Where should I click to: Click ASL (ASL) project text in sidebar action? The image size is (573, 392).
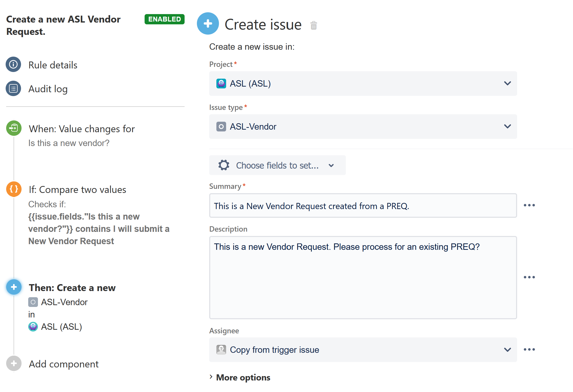coord(62,327)
